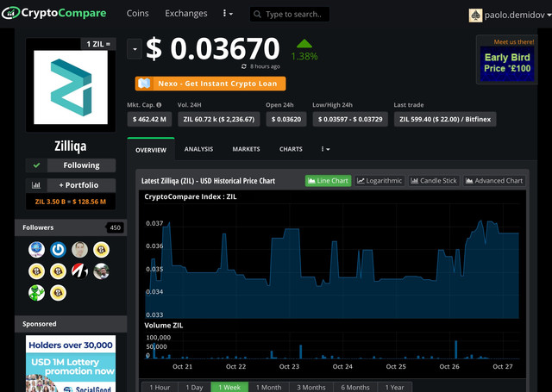Image resolution: width=552 pixels, height=392 pixels.
Task: Focus the Type to search field
Action: pos(290,15)
